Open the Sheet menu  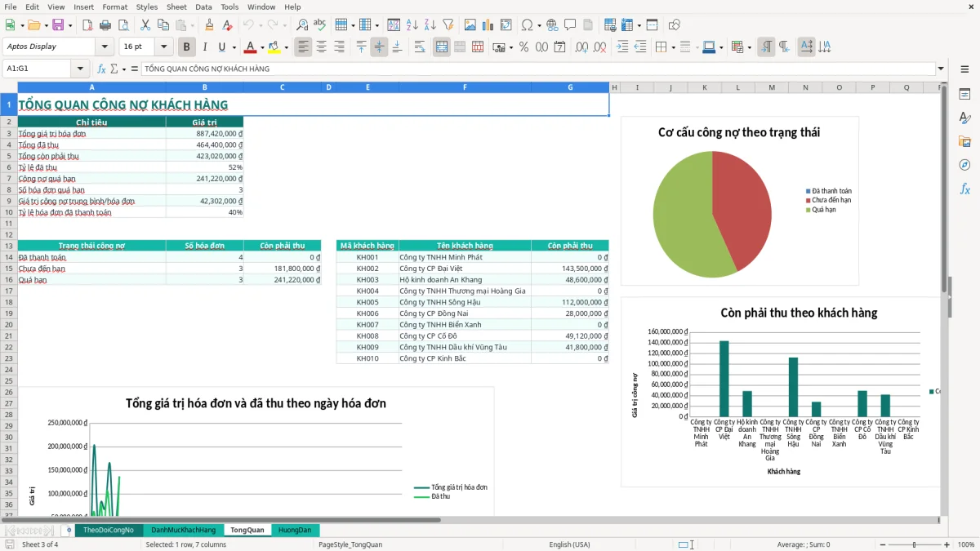pos(176,7)
